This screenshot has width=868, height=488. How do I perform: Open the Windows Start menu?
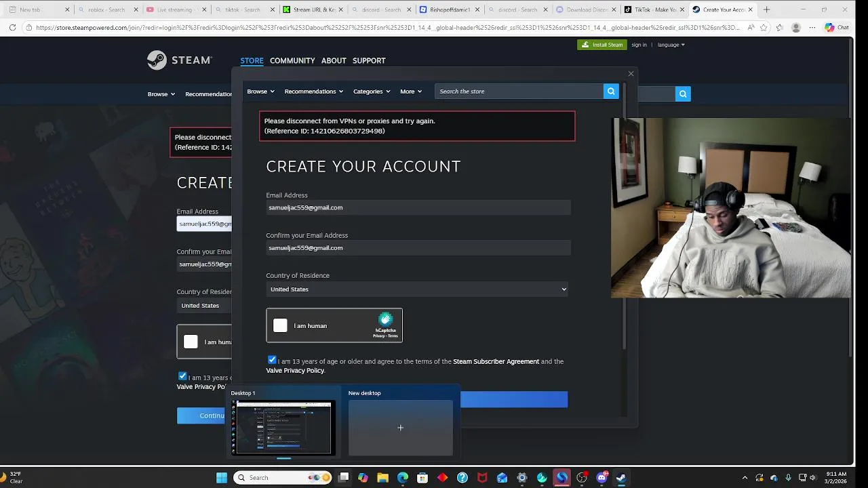click(x=222, y=478)
